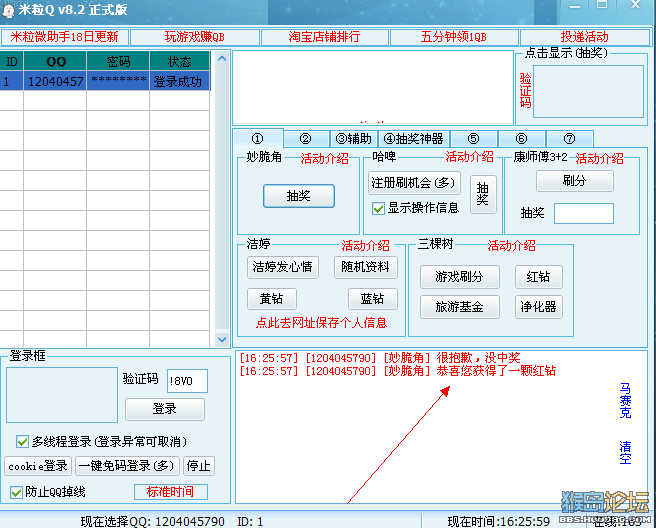This screenshot has height=528, width=656.
Task: Click cookie登录 button
Action: pos(38,466)
